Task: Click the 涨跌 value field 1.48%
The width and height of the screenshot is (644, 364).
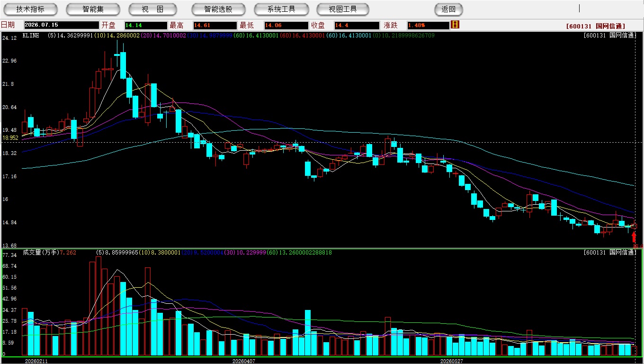Action: pyautogui.click(x=428, y=25)
